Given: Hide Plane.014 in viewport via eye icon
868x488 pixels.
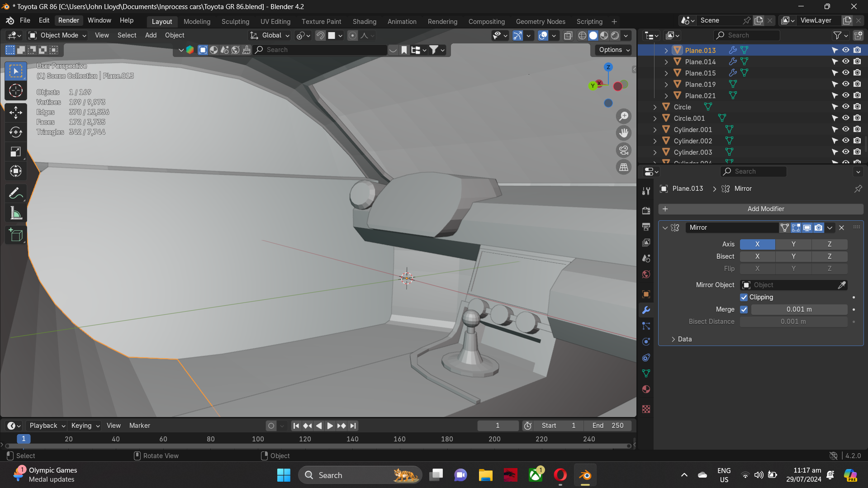Looking at the screenshot, I should [x=845, y=62].
